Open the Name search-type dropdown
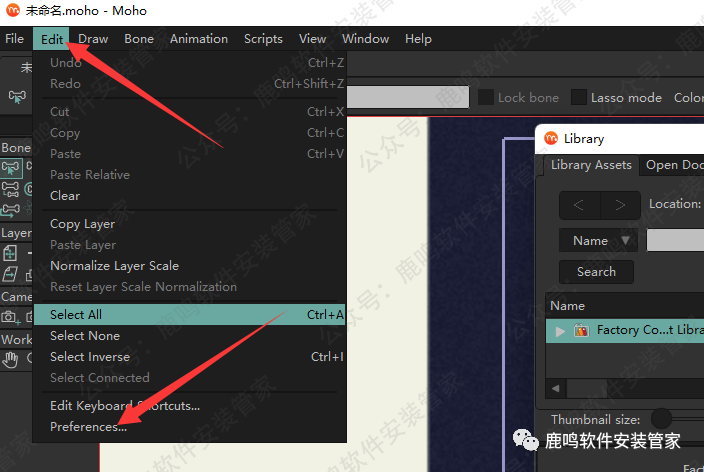Image resolution: width=704 pixels, height=472 pixels. click(x=598, y=241)
